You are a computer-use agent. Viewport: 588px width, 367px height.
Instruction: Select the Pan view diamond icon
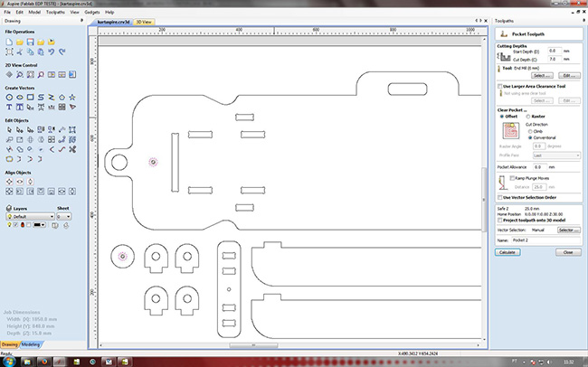(x=9, y=75)
